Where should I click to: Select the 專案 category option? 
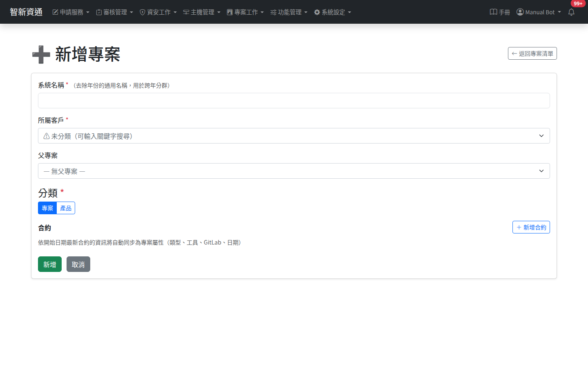pyautogui.click(x=47, y=208)
